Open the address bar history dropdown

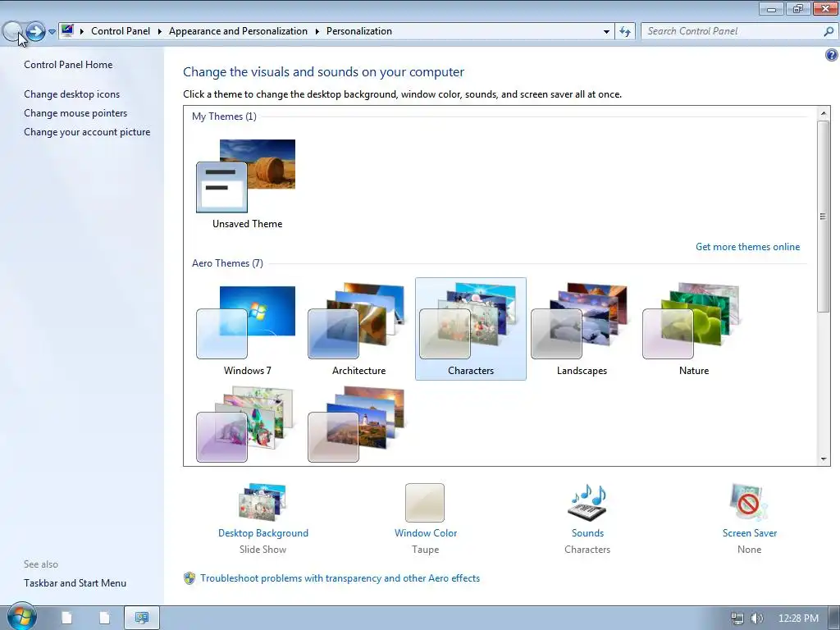(x=606, y=32)
